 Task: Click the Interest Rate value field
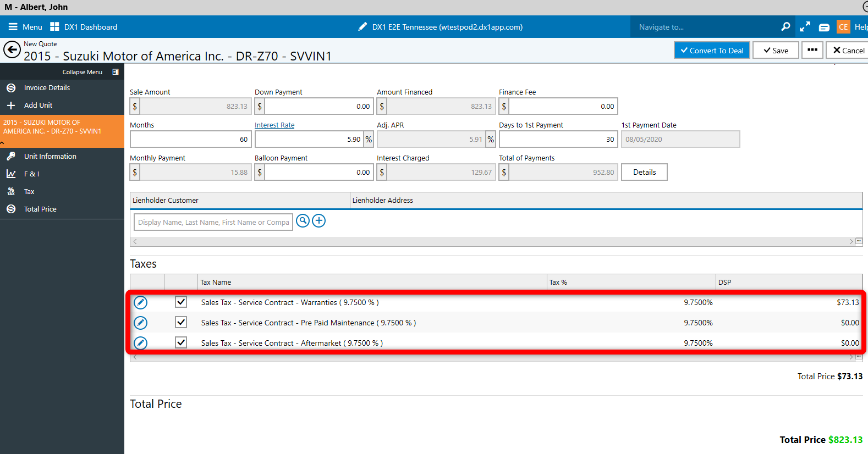pyautogui.click(x=309, y=139)
